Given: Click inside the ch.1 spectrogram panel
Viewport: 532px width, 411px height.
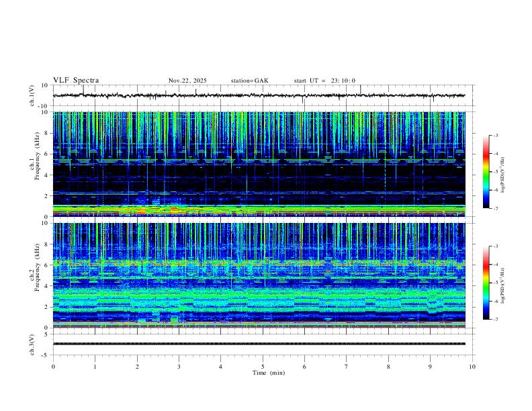Looking at the screenshot, I should [259, 164].
